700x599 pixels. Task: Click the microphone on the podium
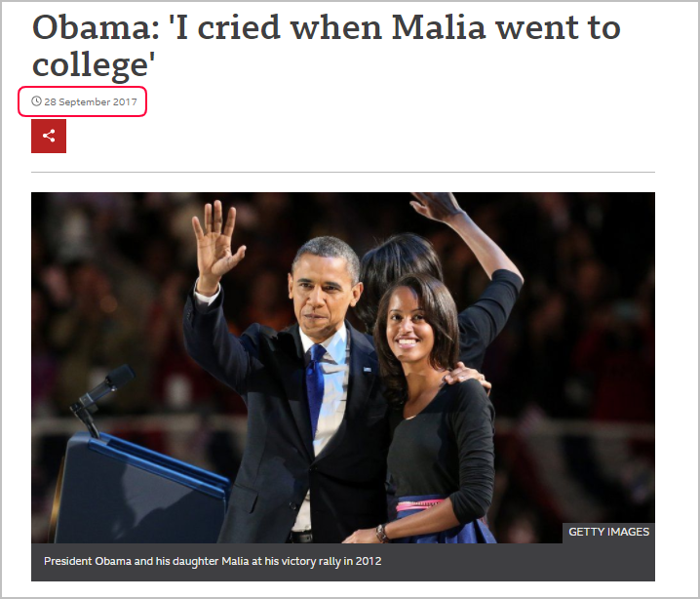[x=103, y=387]
